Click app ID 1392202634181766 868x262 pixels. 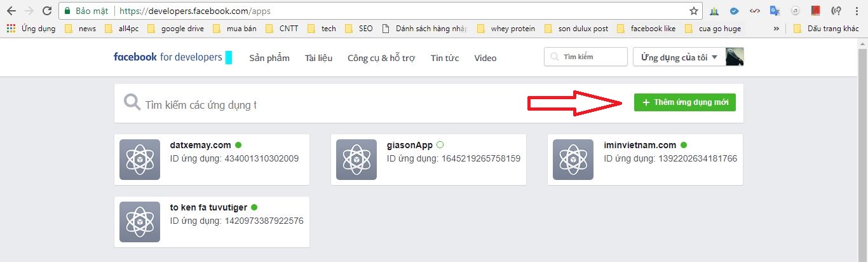698,158
